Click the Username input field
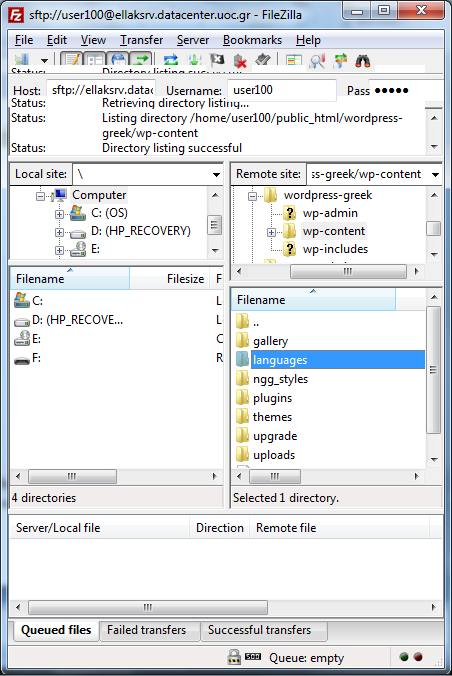The height and width of the screenshot is (676, 452). coord(282,90)
